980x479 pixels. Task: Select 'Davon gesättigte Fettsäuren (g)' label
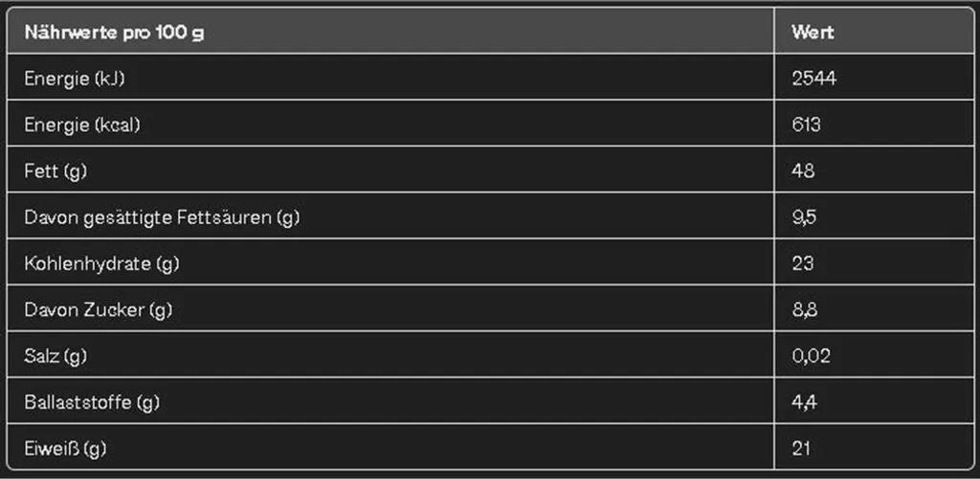pos(162,217)
